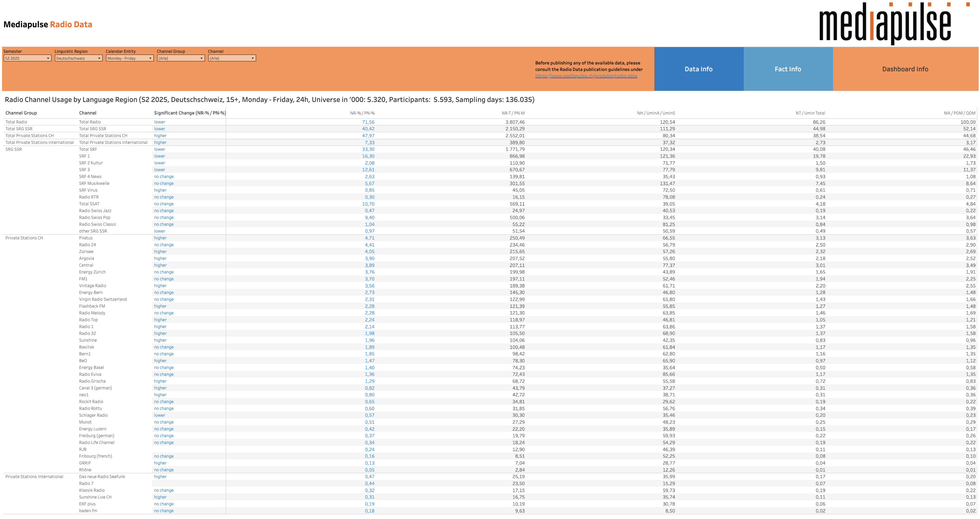
Task: Open the Fact Info tab
Action: coord(787,69)
